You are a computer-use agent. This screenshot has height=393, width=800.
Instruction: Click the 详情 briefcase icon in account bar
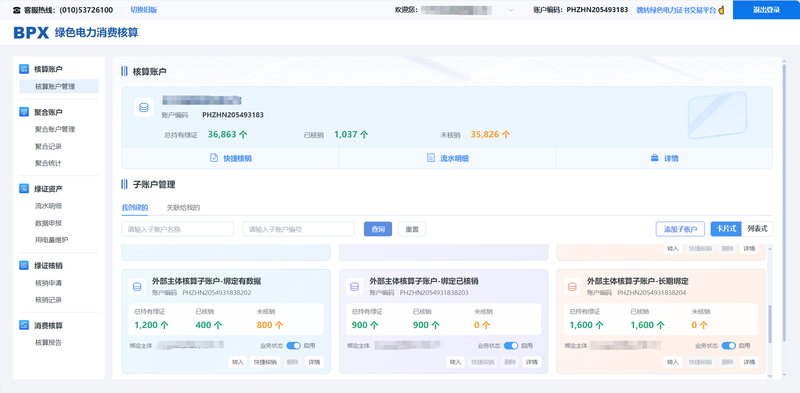point(655,158)
